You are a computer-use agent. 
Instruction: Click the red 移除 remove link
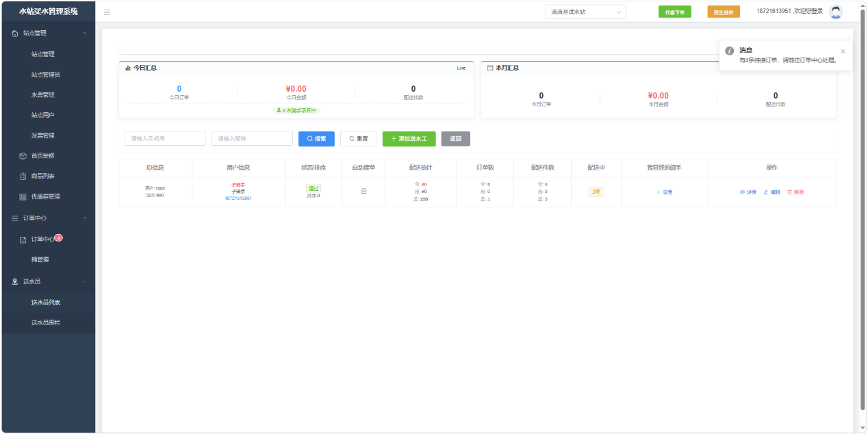795,192
